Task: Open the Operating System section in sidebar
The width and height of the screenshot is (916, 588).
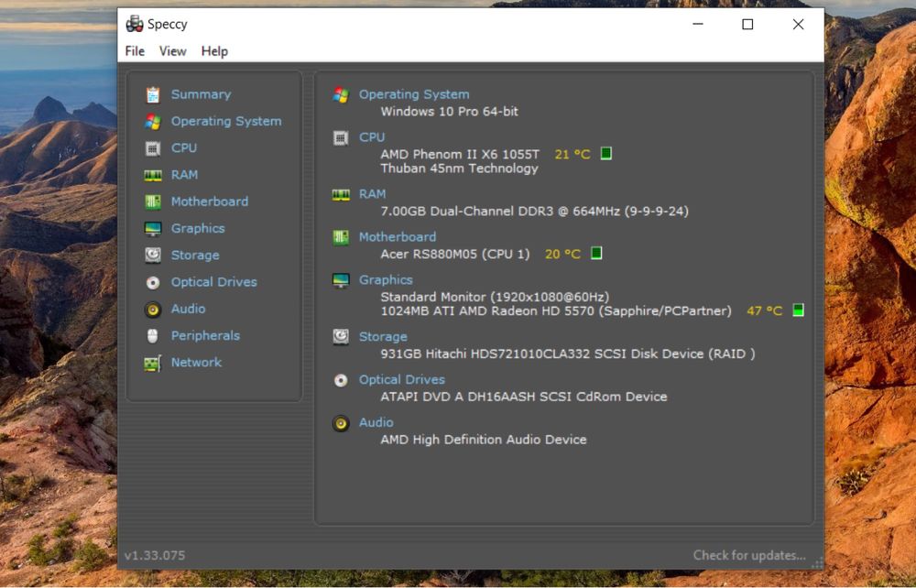Action: 226,122
